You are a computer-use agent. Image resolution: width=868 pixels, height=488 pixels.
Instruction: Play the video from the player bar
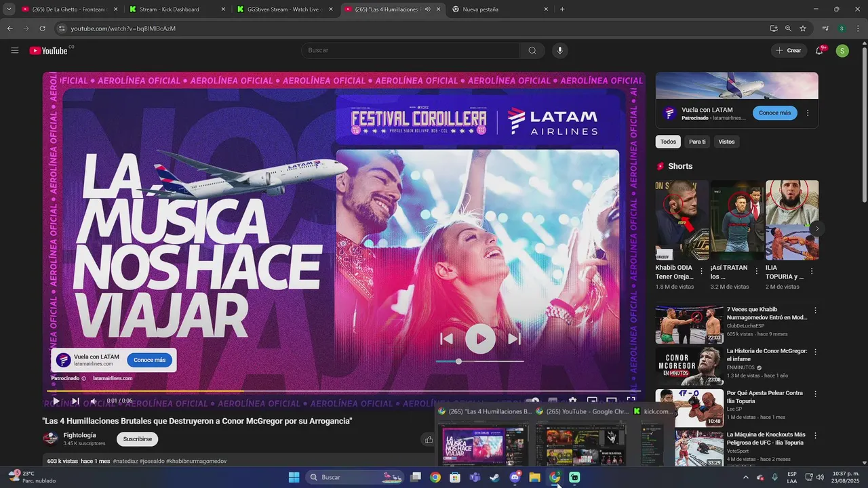(56, 401)
